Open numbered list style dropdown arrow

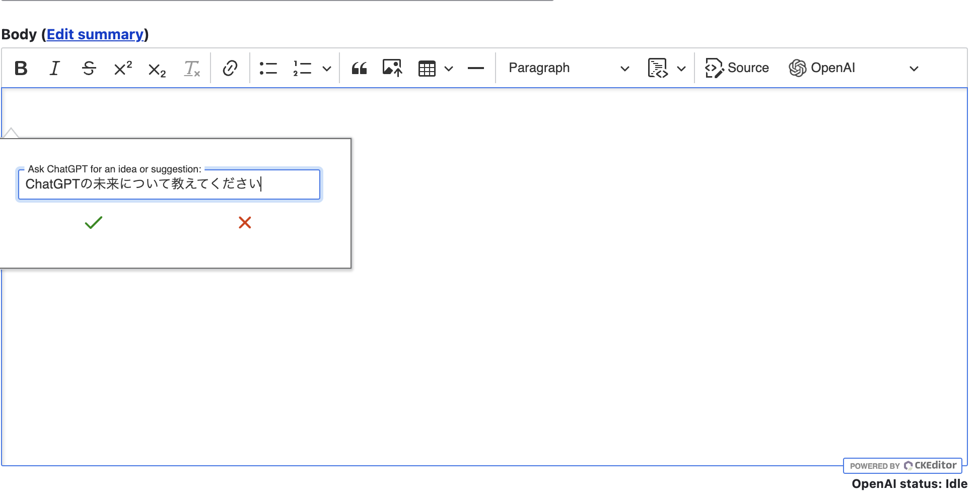click(327, 68)
